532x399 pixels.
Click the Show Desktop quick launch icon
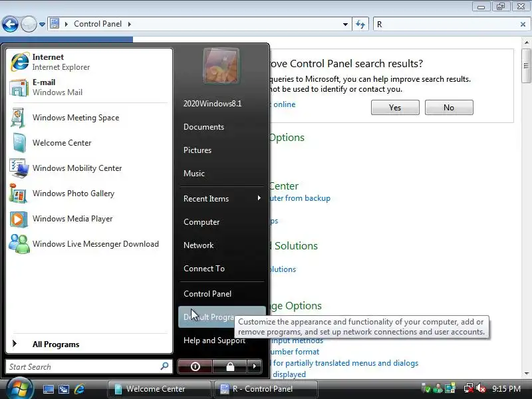tap(48, 389)
